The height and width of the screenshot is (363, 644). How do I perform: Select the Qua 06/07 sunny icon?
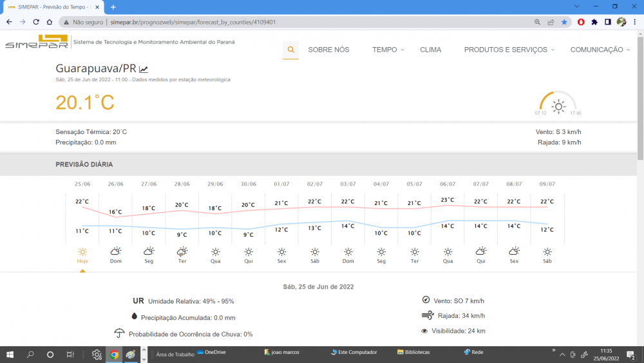pos(448,251)
